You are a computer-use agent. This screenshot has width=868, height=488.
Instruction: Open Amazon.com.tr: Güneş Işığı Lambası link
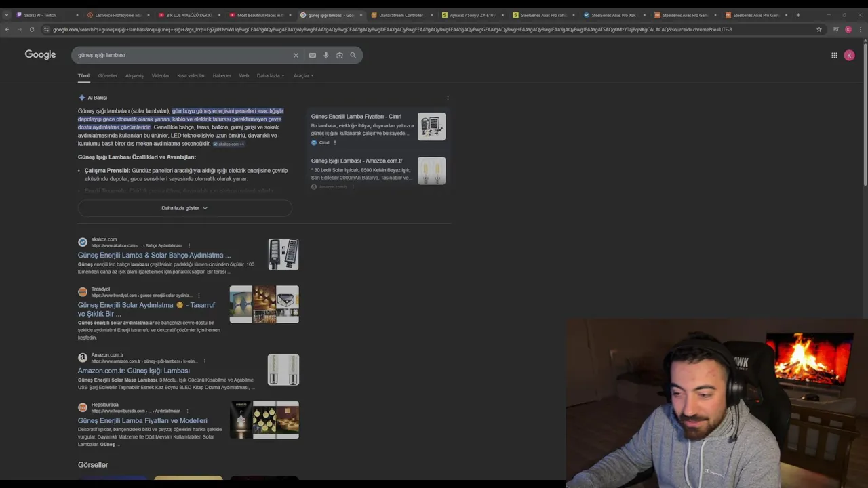pos(134,371)
